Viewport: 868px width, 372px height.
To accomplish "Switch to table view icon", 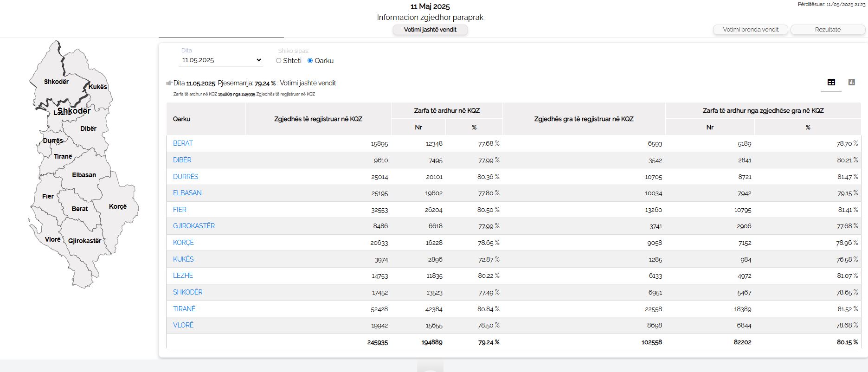I will click(x=831, y=82).
